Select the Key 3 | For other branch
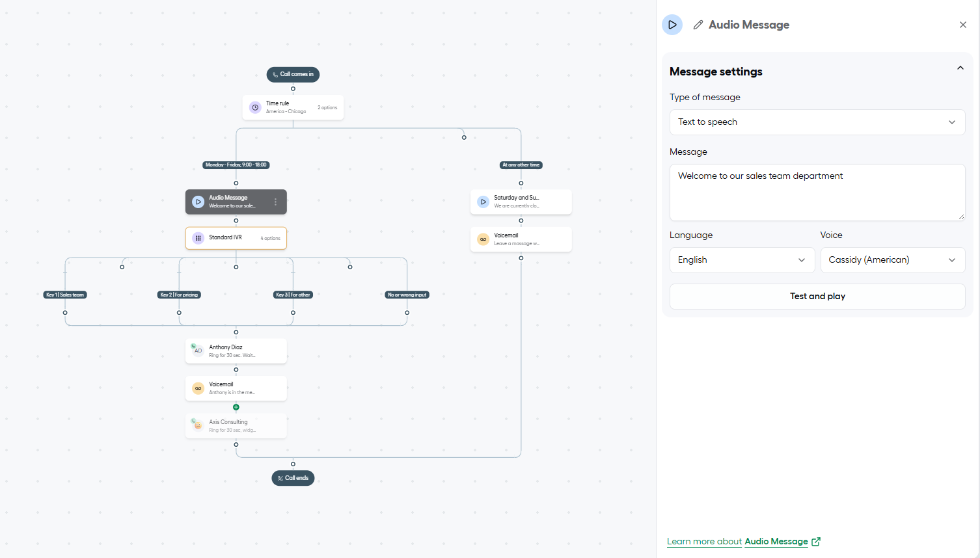Viewport: 980px width, 558px height. 293,295
